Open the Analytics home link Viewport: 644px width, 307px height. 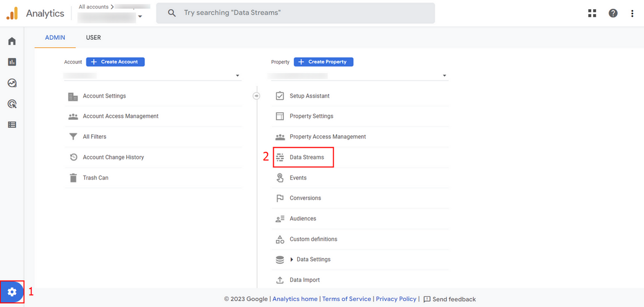coord(295,299)
